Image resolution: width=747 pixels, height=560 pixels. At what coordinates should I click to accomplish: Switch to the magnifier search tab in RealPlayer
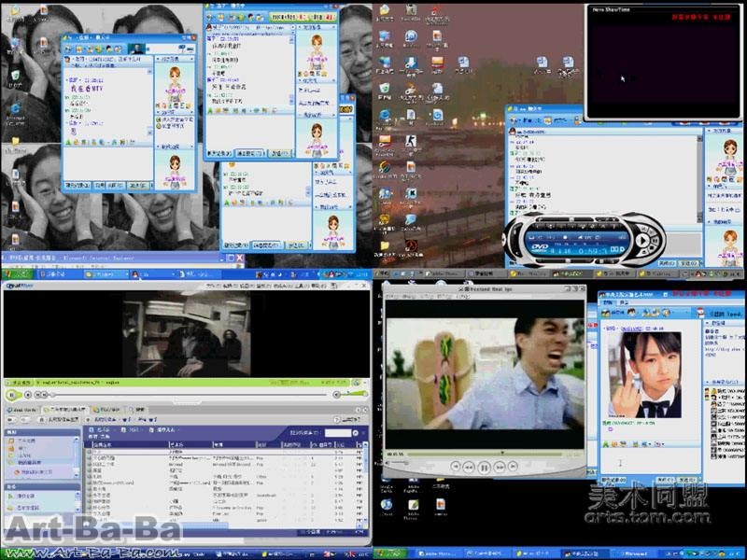click(137, 410)
